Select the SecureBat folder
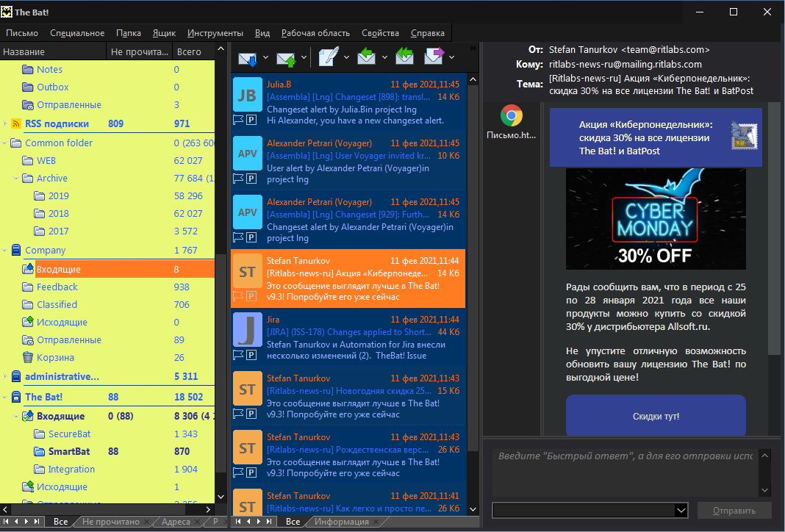 (x=69, y=434)
